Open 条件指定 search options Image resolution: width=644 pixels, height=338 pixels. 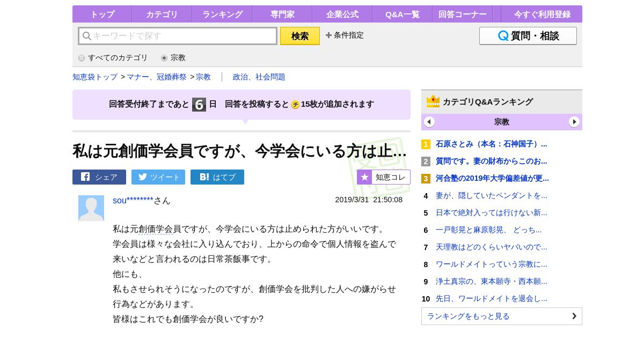[x=345, y=35]
